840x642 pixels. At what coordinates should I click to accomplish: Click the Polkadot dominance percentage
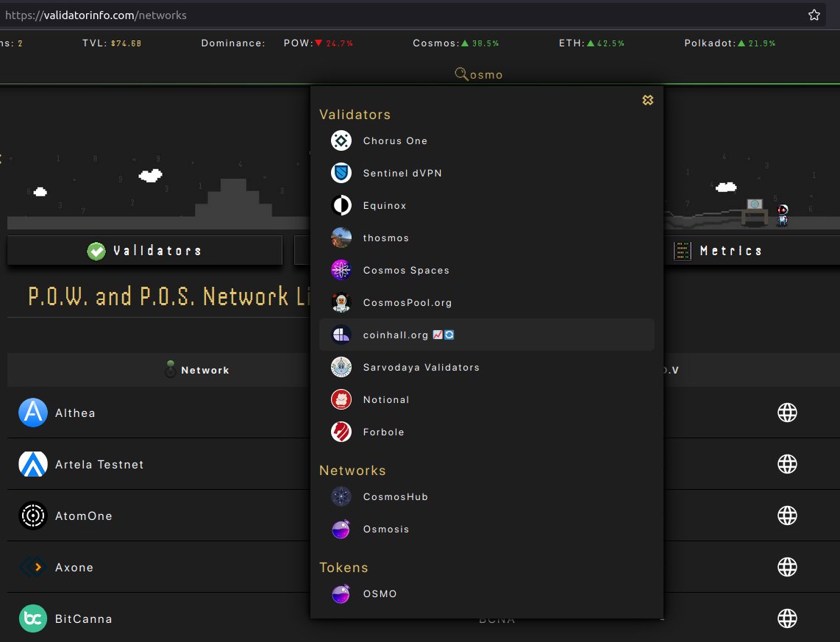pyautogui.click(x=762, y=43)
